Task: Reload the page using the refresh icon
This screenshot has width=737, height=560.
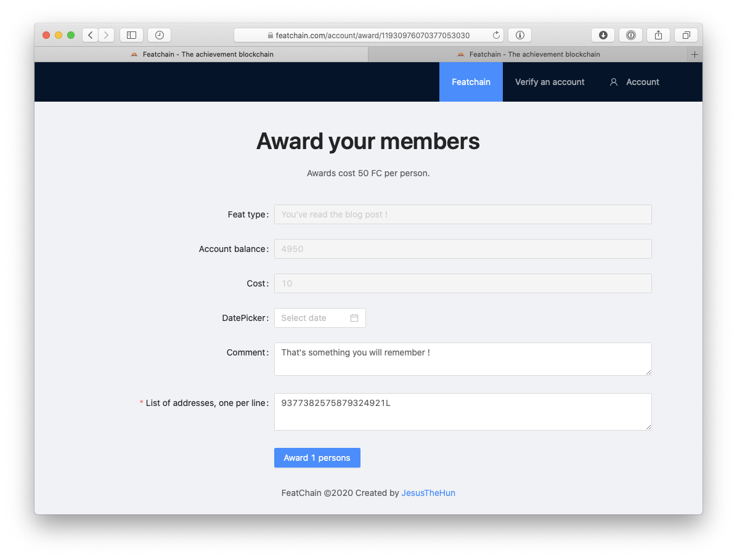Action: (x=496, y=35)
